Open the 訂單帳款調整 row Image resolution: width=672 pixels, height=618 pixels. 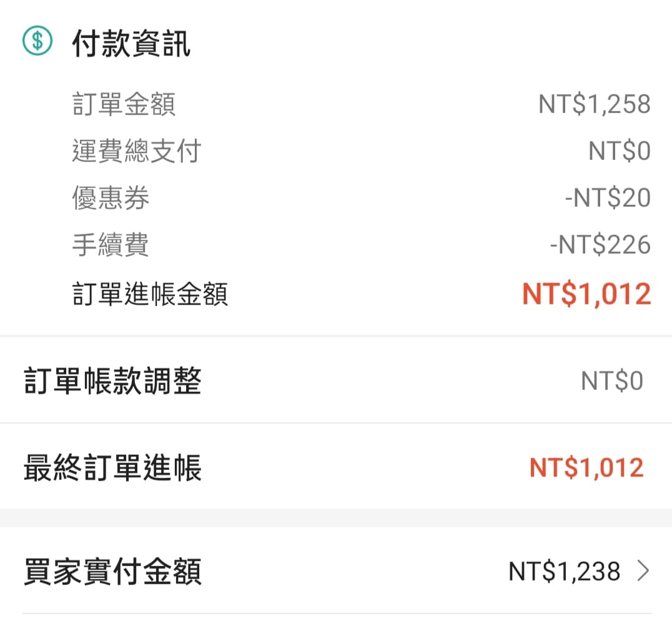tap(336, 380)
